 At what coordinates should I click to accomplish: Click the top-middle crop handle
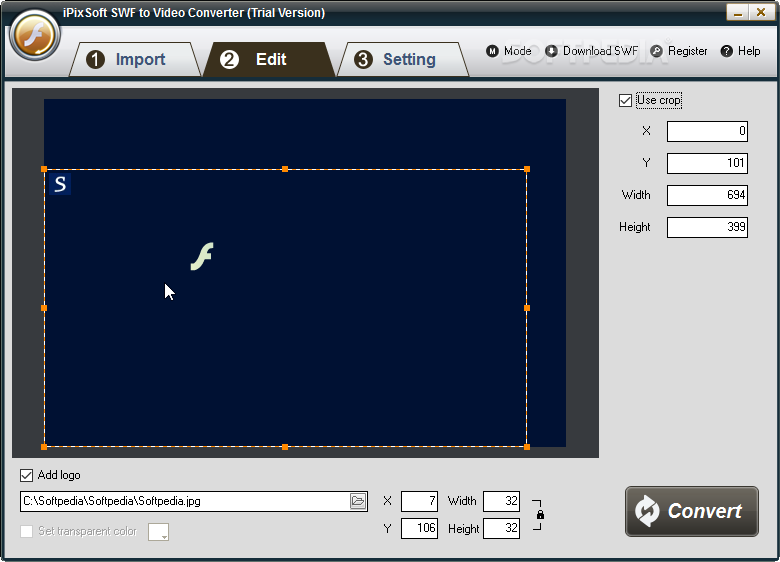pos(285,169)
